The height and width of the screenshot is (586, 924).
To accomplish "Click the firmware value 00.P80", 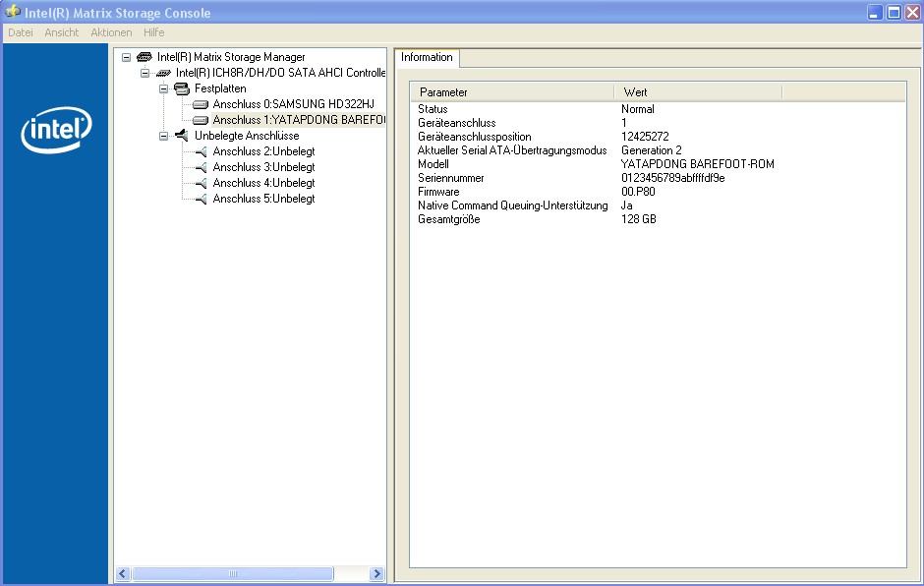I will 638,192.
